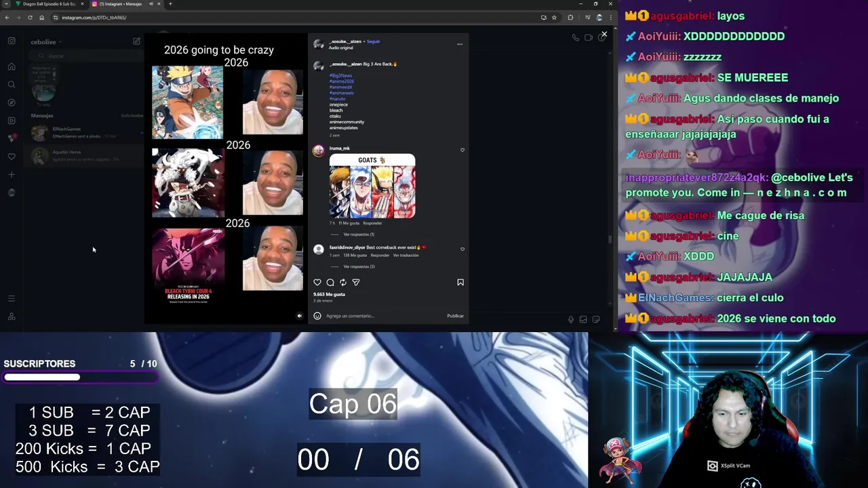Screen dimensions: 868x488
Task: Share the post via paper plane icon
Action: pos(356,282)
